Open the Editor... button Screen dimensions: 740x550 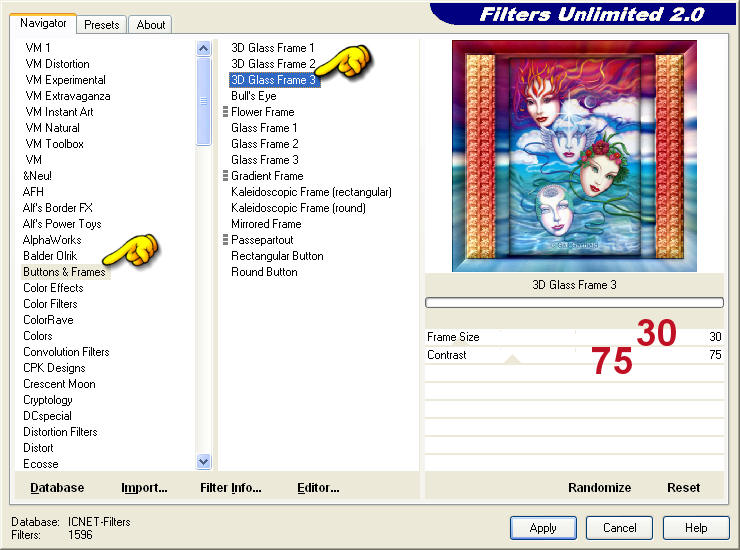pyautogui.click(x=318, y=488)
